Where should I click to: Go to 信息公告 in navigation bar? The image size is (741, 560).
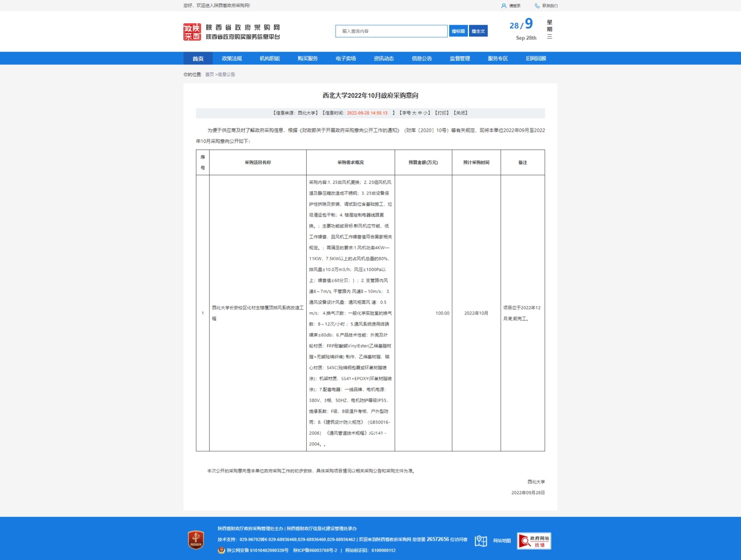tap(422, 58)
